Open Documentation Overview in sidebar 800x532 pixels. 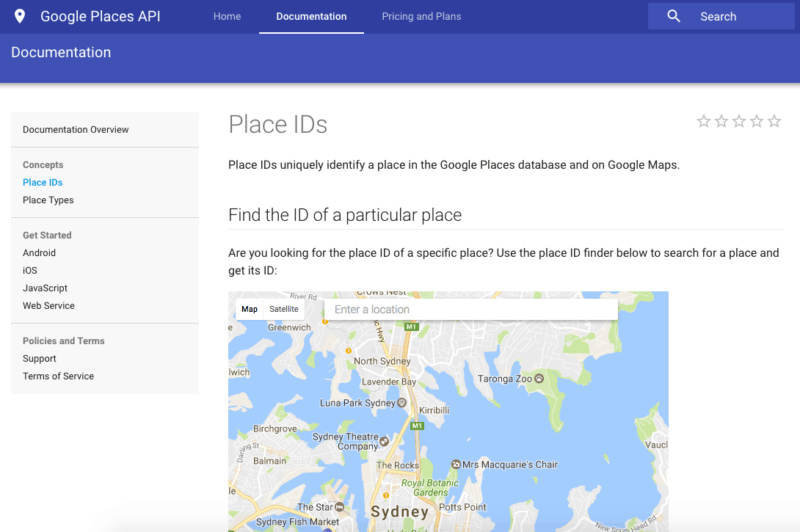[x=76, y=130]
